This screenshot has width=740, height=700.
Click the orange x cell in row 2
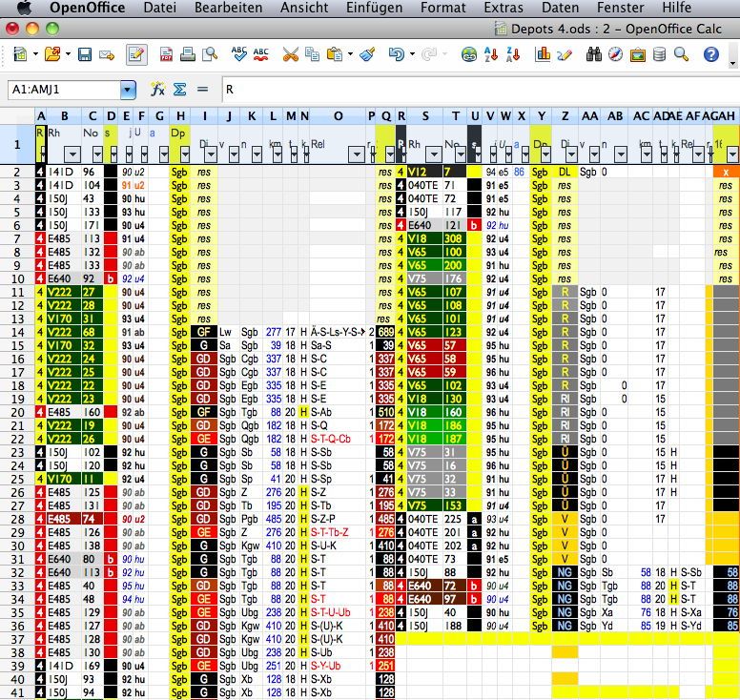point(726,172)
